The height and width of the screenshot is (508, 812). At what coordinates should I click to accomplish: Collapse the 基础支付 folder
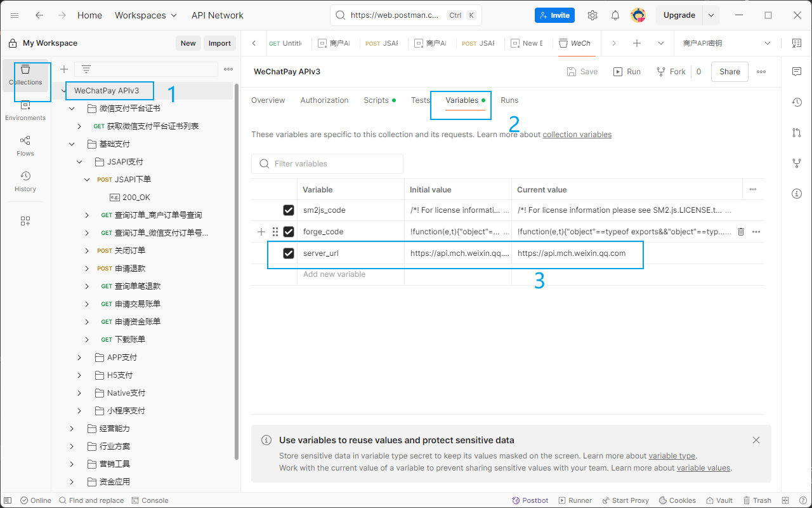pyautogui.click(x=72, y=144)
